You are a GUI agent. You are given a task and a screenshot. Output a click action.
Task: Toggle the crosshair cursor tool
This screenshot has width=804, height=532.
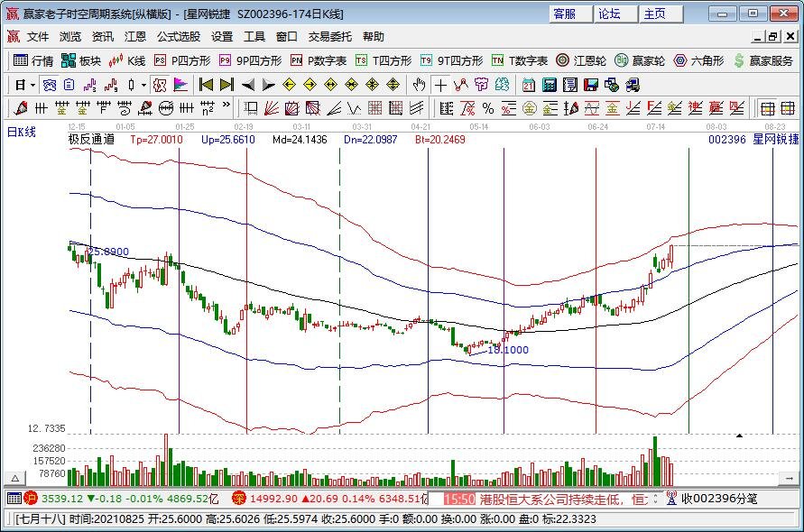439,85
